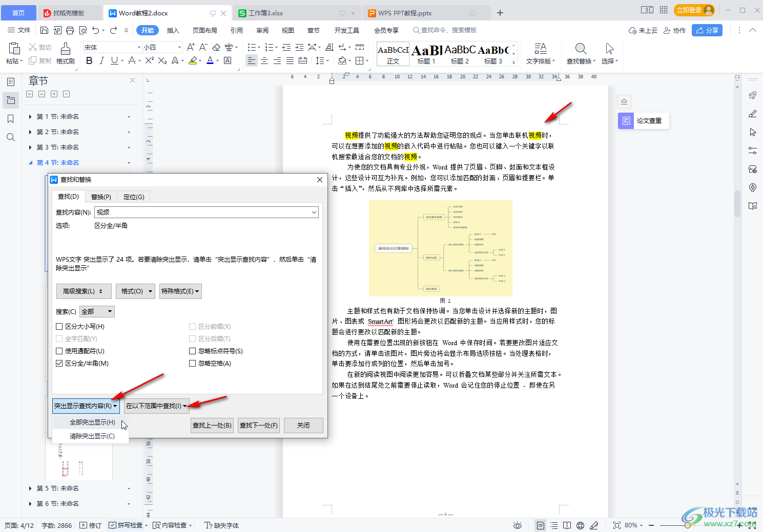Click the Print icon in quick toolbar
Screen dimensions: 763x532
click(x=70, y=30)
